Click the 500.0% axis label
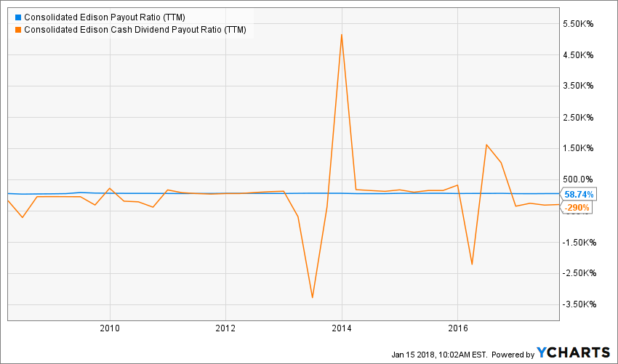Screen dimensions: 618x364 tap(579, 179)
